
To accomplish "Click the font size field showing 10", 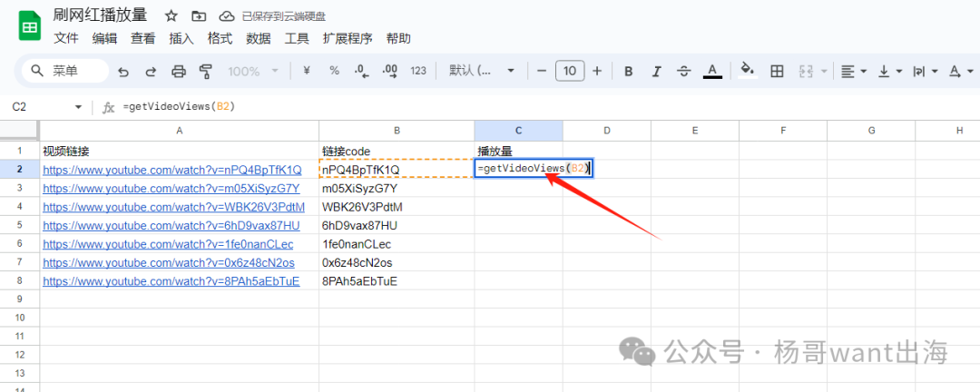I will [x=570, y=72].
